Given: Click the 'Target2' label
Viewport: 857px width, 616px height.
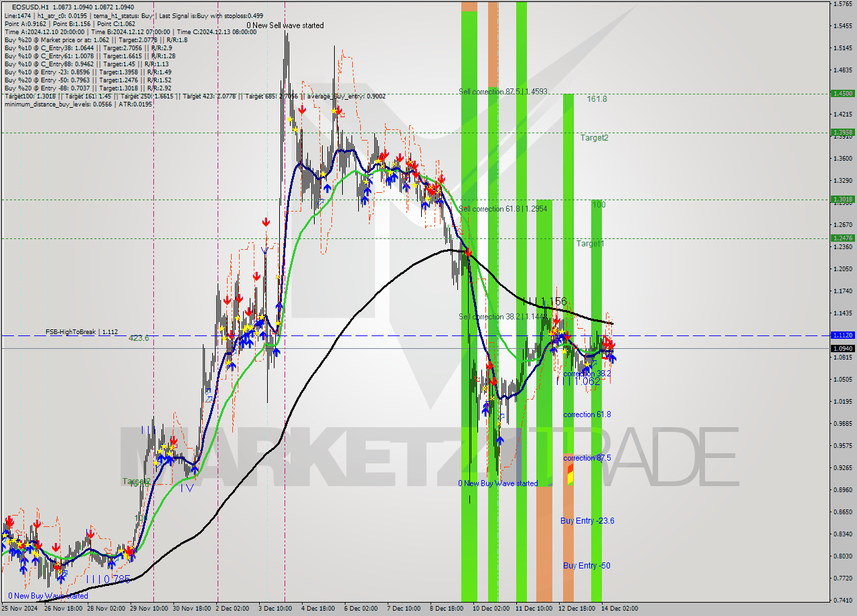Looking at the screenshot, I should point(594,138).
